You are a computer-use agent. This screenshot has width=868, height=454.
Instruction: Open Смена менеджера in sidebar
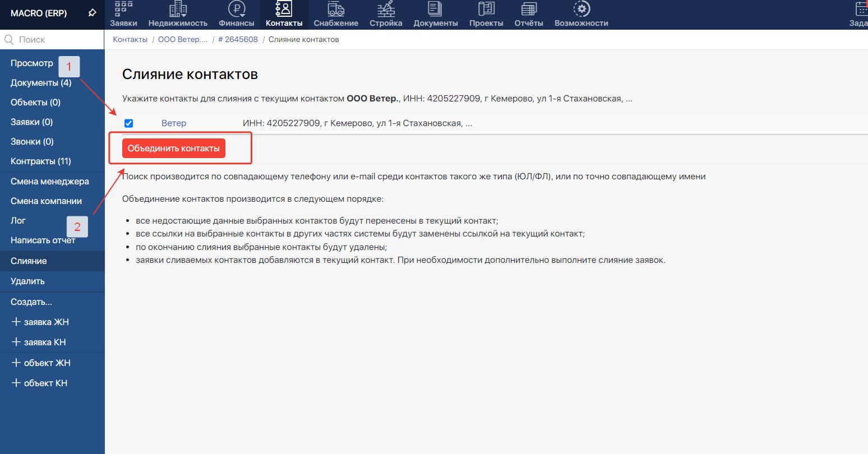pos(50,182)
